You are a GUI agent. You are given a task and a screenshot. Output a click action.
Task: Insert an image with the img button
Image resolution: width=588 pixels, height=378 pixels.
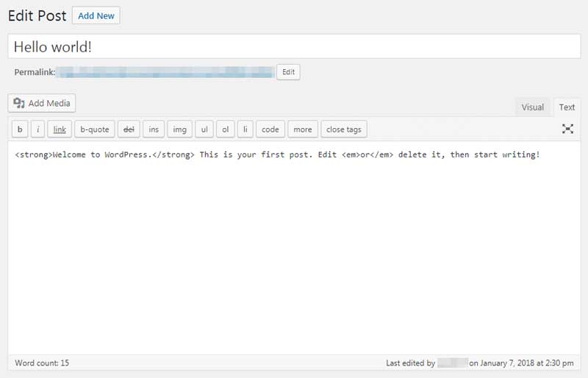click(x=179, y=129)
